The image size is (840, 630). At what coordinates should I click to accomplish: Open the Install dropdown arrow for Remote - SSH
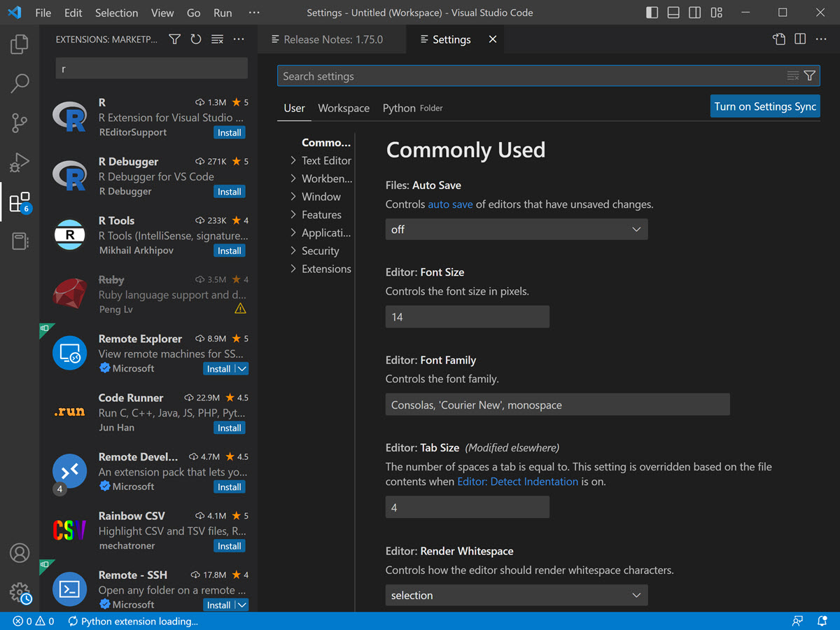coord(241,605)
